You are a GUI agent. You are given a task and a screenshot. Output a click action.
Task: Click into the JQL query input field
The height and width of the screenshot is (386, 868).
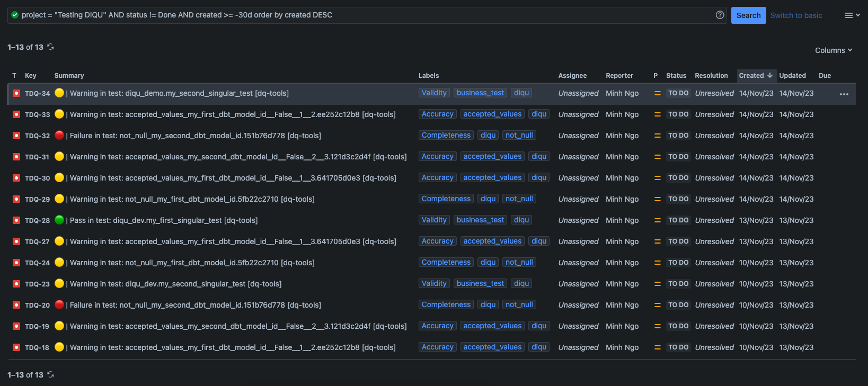[366, 15]
